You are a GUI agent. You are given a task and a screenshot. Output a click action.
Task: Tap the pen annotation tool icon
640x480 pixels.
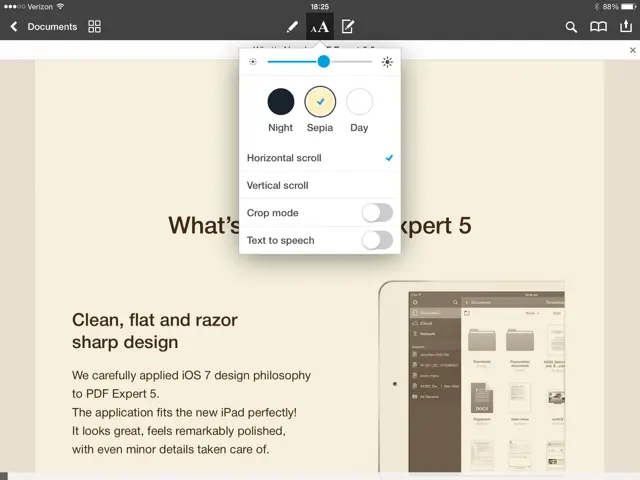[x=292, y=27]
